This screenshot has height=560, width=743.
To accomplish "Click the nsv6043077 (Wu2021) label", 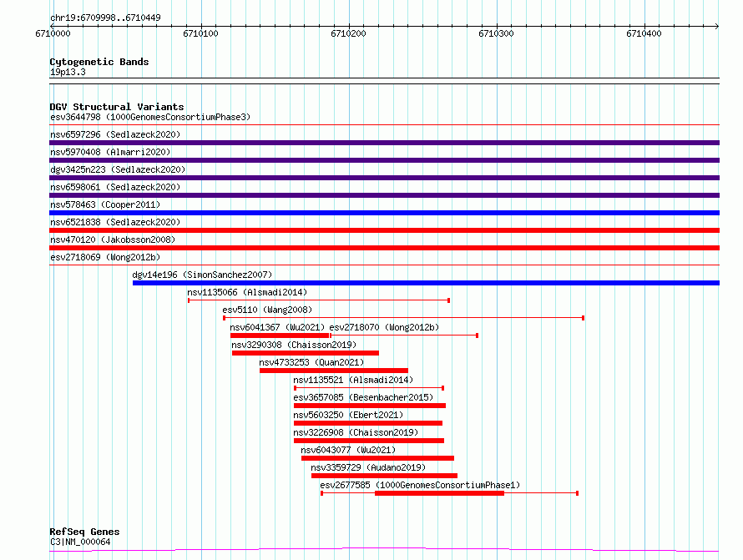I will pos(348,450).
